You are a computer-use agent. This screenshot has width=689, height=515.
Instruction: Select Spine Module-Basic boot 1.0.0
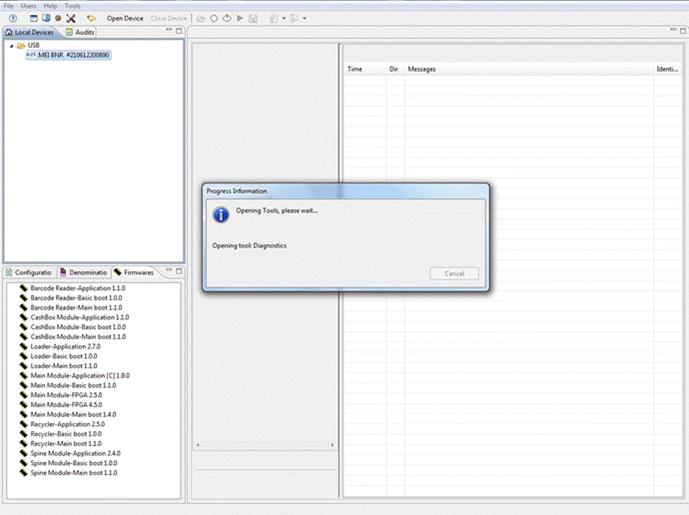pyautogui.click(x=69, y=463)
